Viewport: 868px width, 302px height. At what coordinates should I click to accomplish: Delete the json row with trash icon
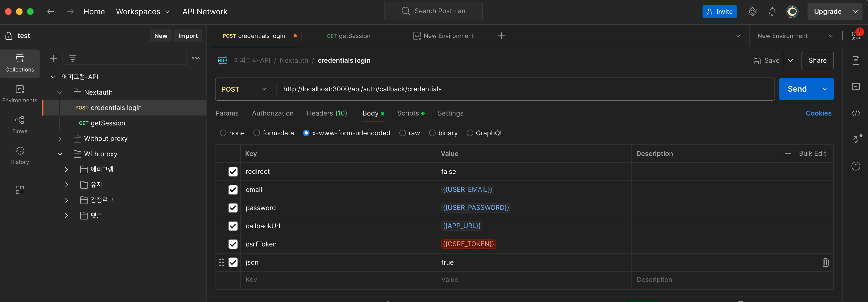(825, 262)
